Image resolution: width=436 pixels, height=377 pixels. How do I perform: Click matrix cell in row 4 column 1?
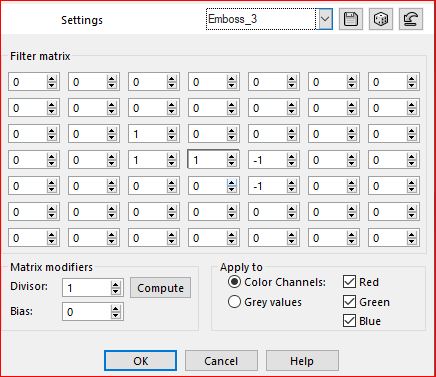point(27,160)
